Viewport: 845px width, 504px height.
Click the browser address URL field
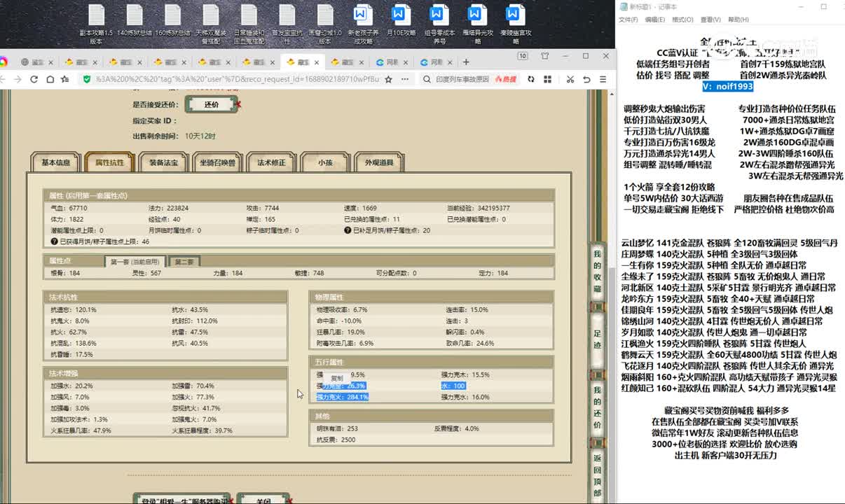click(238, 79)
